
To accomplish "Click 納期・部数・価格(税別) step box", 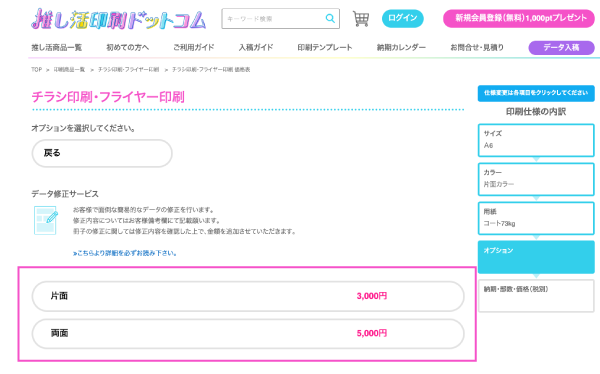I will click(x=536, y=296).
